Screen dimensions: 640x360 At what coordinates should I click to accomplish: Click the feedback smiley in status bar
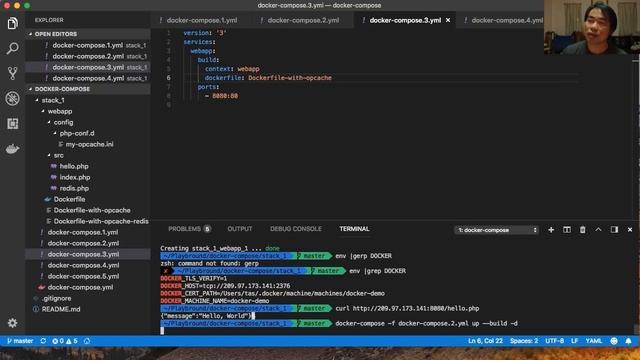click(x=614, y=341)
